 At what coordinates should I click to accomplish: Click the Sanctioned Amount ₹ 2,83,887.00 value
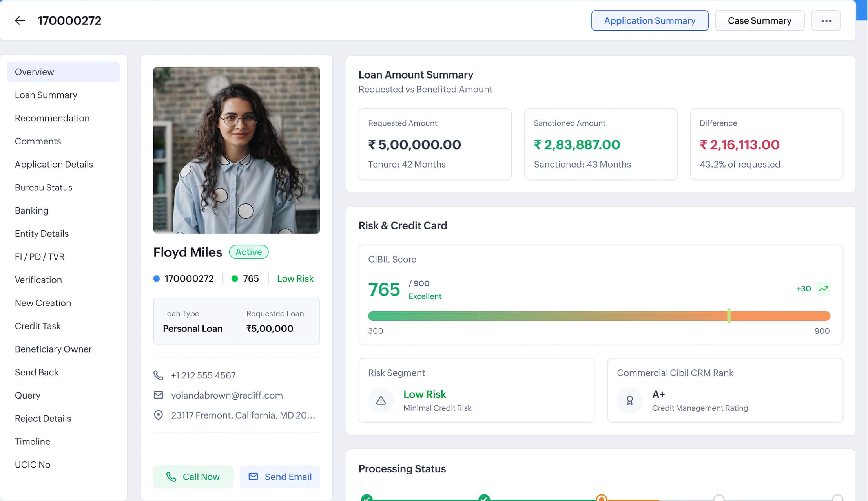pyautogui.click(x=577, y=144)
